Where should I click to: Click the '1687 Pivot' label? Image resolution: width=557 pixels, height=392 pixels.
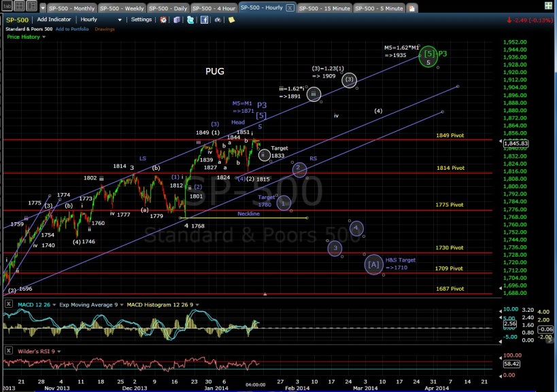[450, 289]
